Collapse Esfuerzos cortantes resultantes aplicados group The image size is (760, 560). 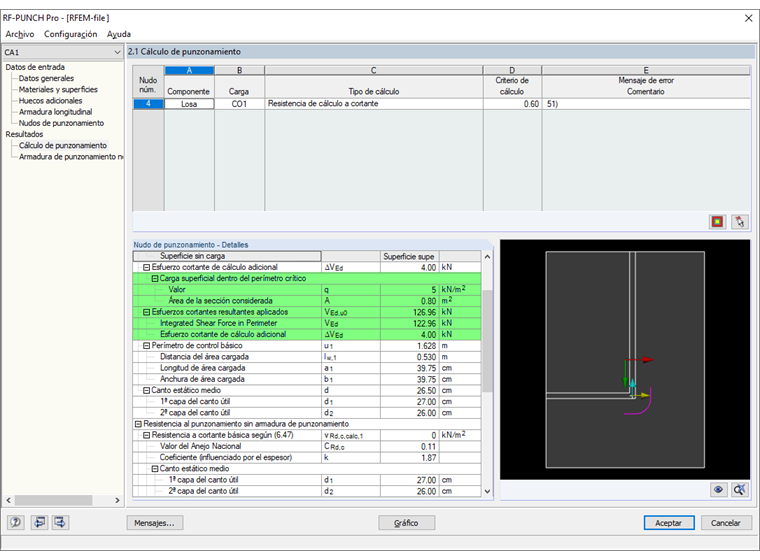pos(146,312)
